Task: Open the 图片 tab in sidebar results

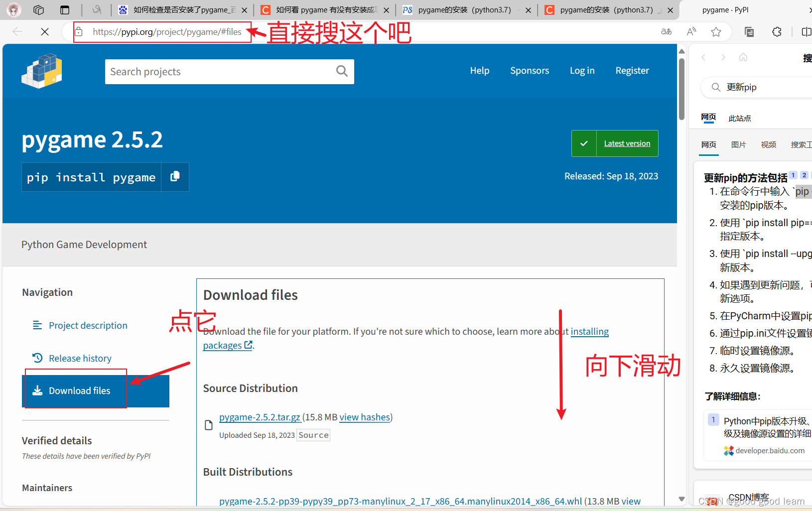Action: [739, 144]
